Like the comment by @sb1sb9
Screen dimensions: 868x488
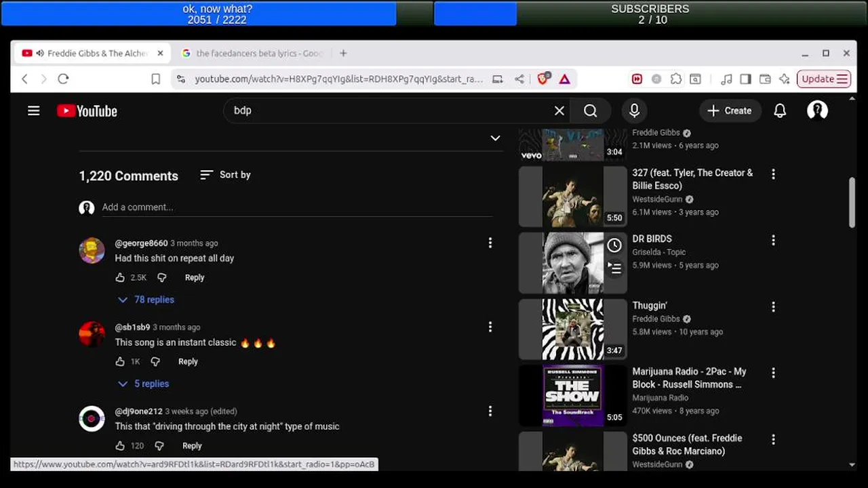[x=120, y=361]
